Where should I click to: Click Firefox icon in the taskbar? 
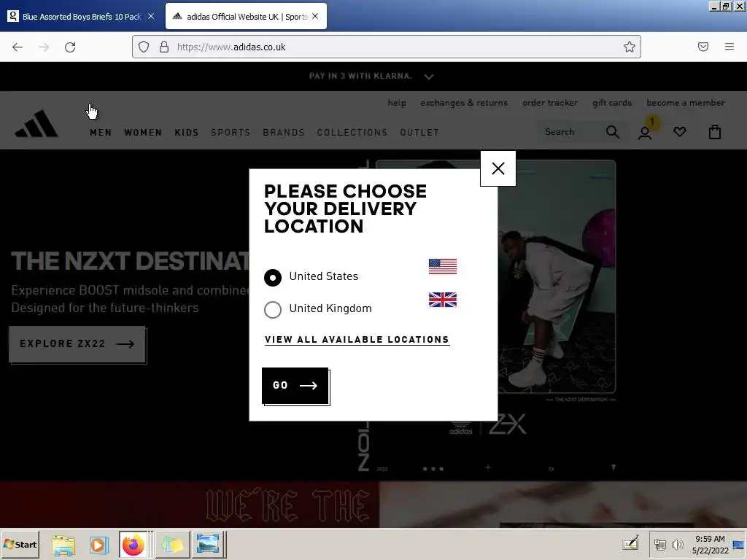point(133,545)
